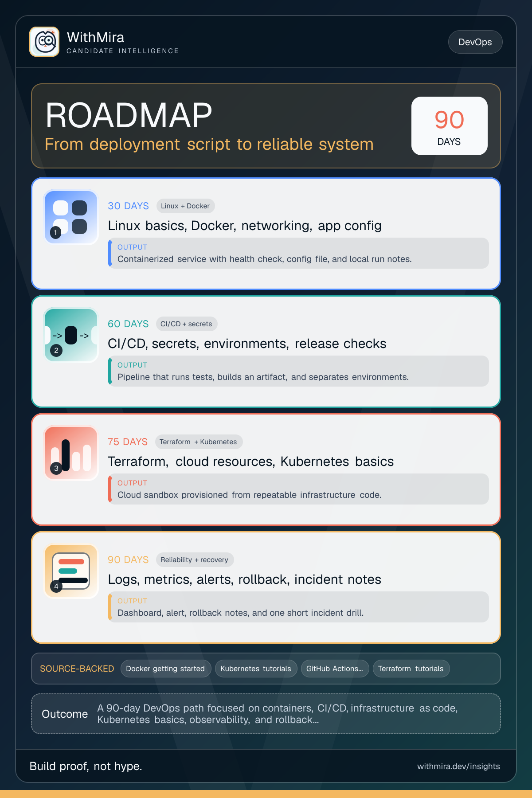Select the step 2 pipeline arrows icon
532x798 pixels.
[x=71, y=335]
